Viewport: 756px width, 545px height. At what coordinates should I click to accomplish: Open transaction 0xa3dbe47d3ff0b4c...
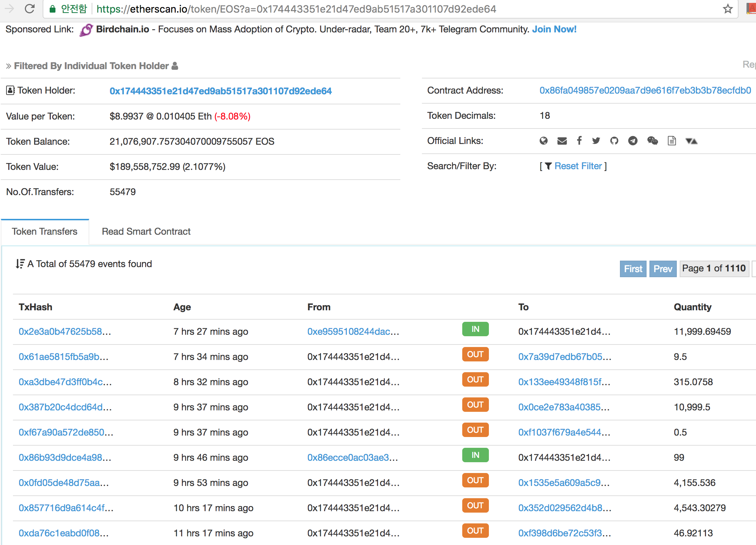(65, 382)
